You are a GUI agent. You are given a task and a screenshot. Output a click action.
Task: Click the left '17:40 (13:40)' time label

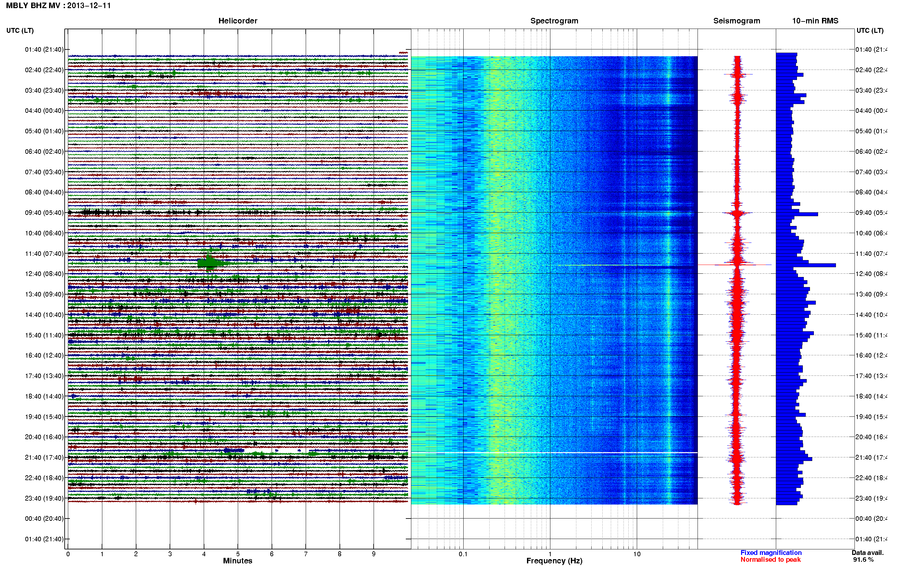tap(44, 376)
